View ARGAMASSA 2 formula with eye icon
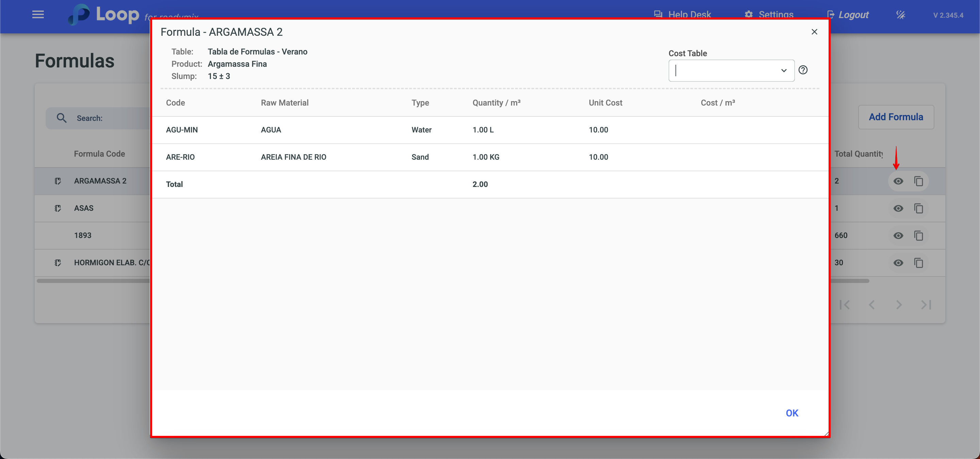 click(898, 181)
